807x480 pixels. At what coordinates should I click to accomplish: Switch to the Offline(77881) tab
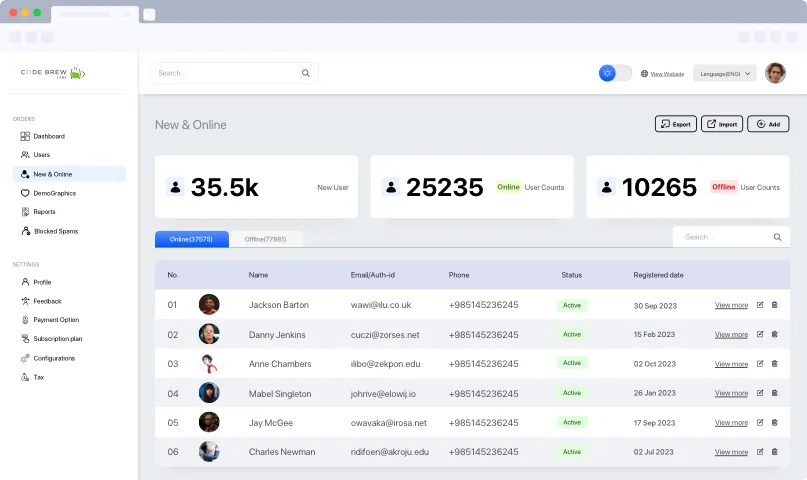[x=266, y=239]
